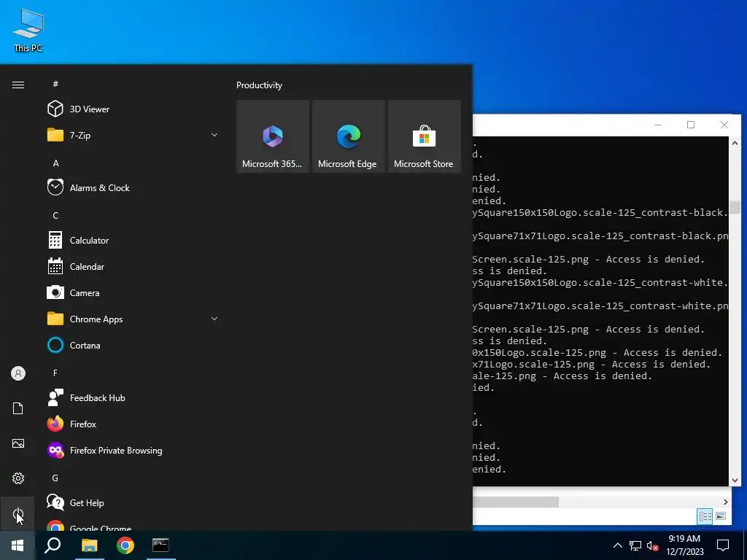Open the clock and date flyout

[684, 545]
